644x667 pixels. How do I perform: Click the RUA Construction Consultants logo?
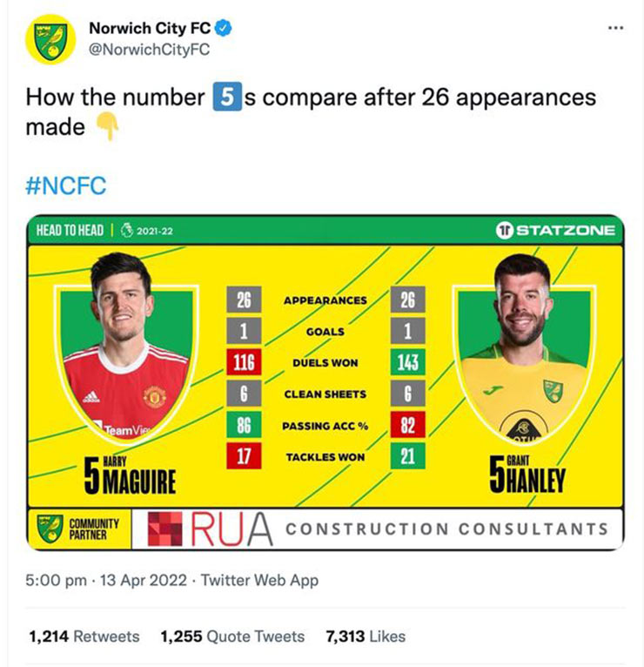click(378, 529)
